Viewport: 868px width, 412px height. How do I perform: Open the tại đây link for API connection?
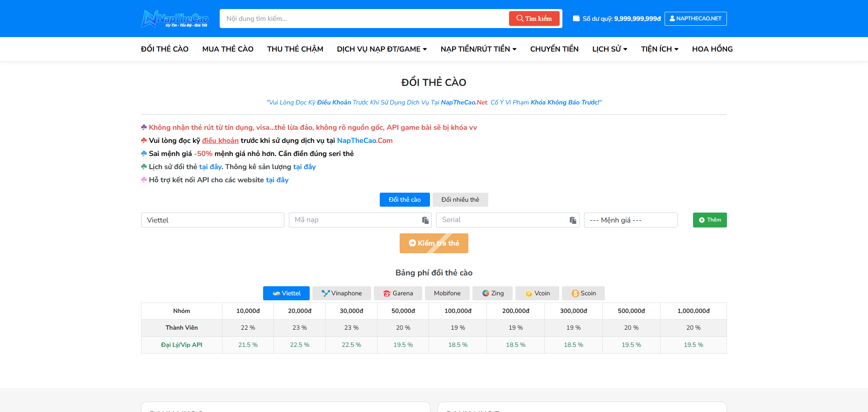[277, 180]
